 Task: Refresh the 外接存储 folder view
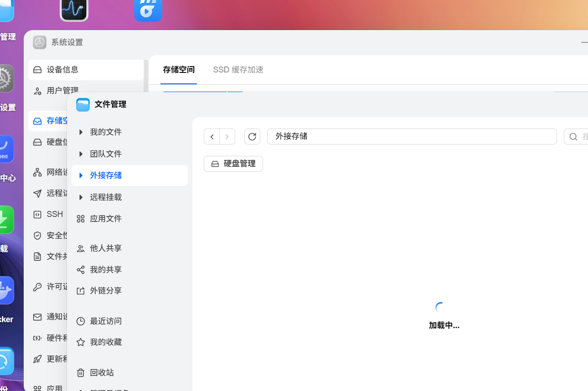tap(252, 137)
